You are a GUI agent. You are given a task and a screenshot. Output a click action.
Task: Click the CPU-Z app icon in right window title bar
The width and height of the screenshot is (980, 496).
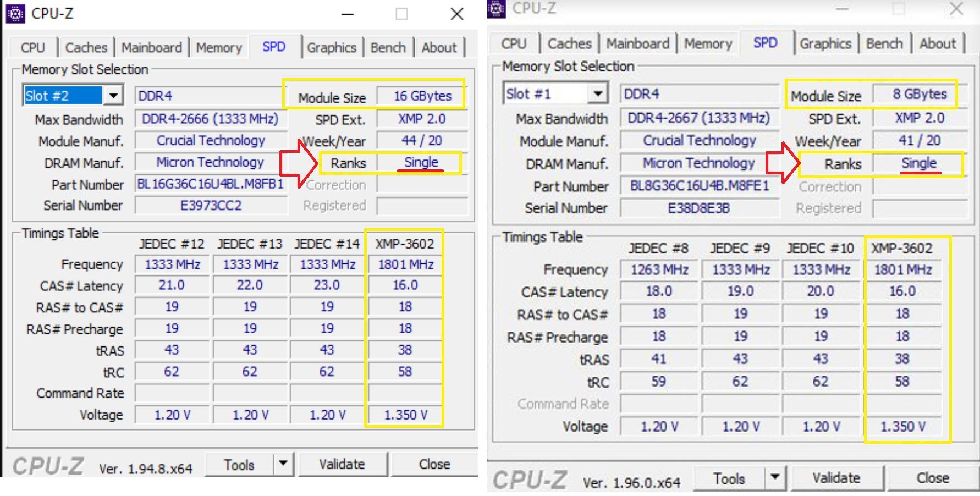pos(497,8)
